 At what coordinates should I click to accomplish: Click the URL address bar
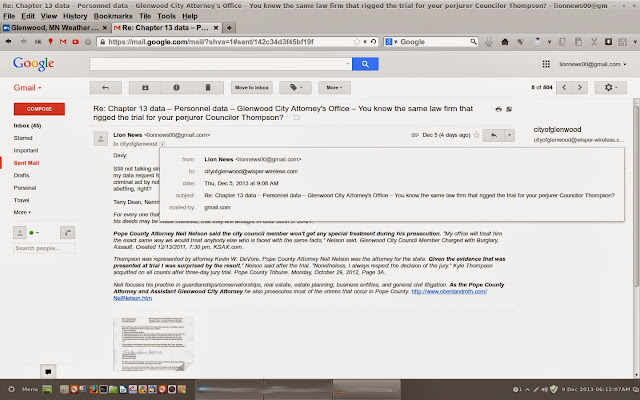click(x=229, y=42)
